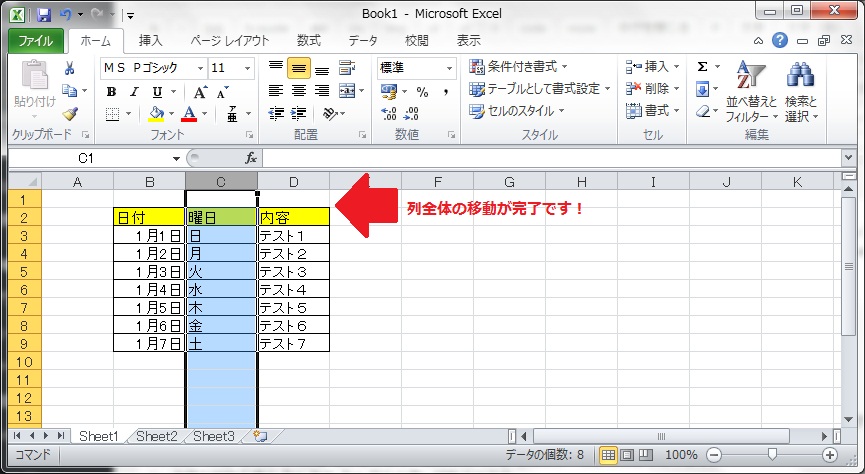
Task: Click the Save floppy disk icon
Action: [44, 14]
